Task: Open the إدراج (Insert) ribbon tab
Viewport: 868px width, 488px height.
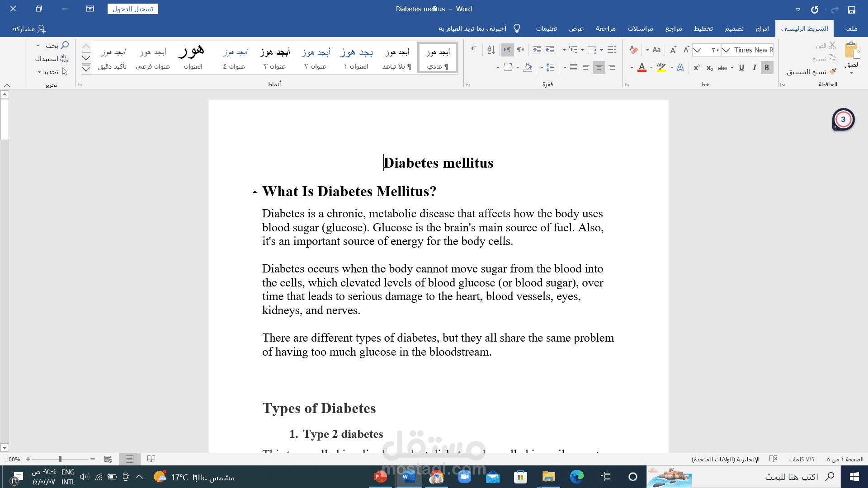Action: pyautogui.click(x=762, y=28)
